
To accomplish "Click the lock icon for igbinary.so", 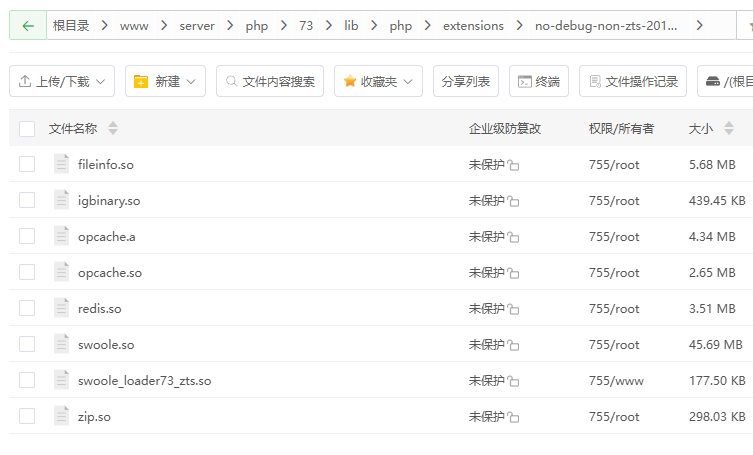I will 513,201.
